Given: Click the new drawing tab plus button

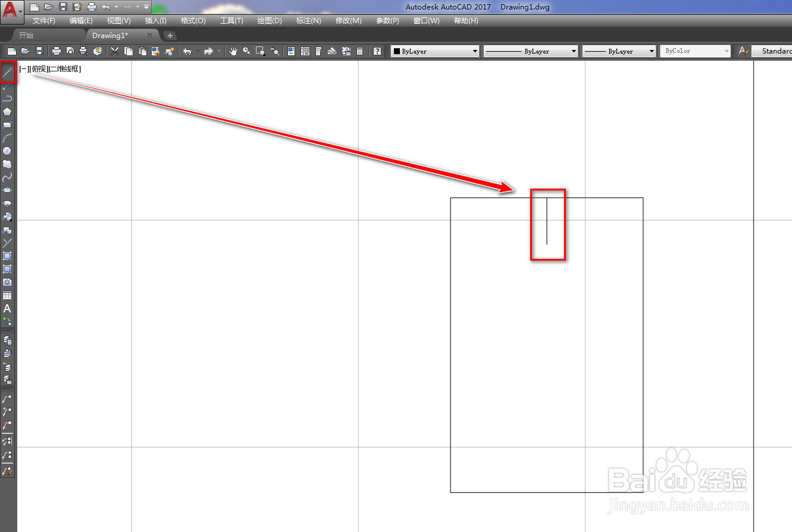Looking at the screenshot, I should 170,36.
